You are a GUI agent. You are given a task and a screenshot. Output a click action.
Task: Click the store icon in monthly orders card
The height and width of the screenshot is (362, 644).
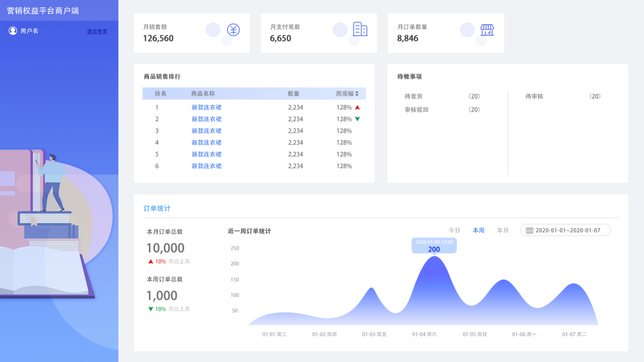point(487,30)
